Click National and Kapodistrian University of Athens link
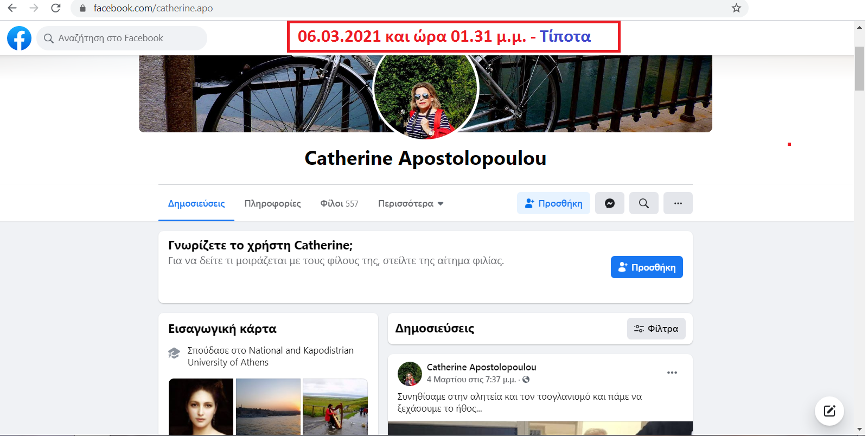868x436 pixels. 271,356
